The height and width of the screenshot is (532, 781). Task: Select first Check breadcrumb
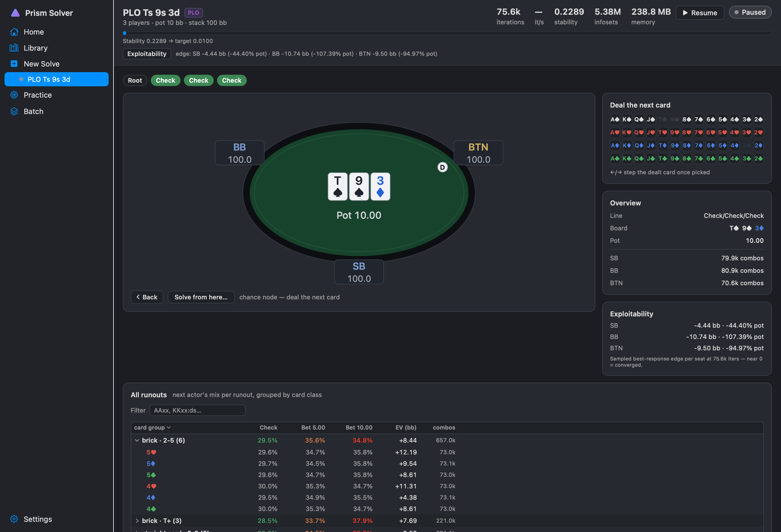pyautogui.click(x=165, y=80)
